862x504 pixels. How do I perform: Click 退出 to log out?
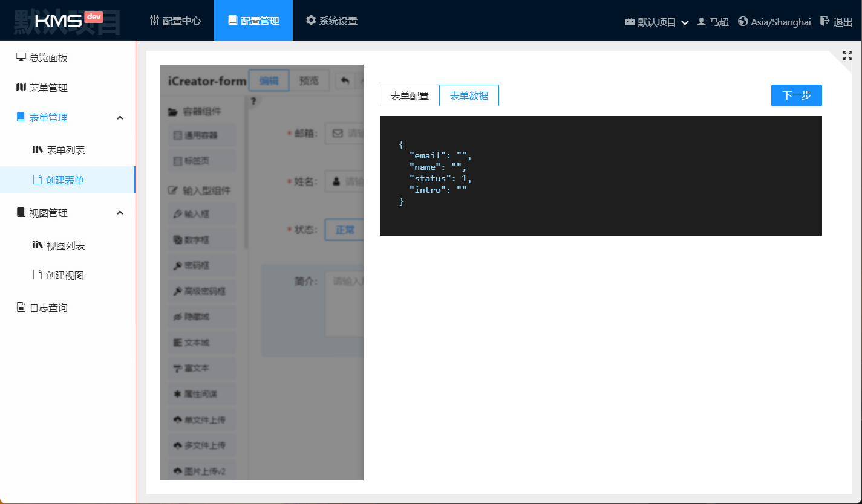point(836,22)
